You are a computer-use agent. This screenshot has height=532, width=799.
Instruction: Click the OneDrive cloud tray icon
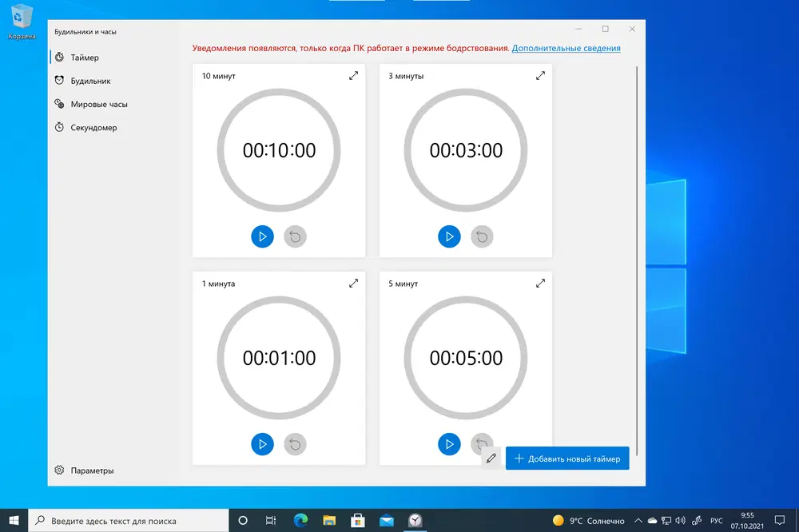pos(652,520)
